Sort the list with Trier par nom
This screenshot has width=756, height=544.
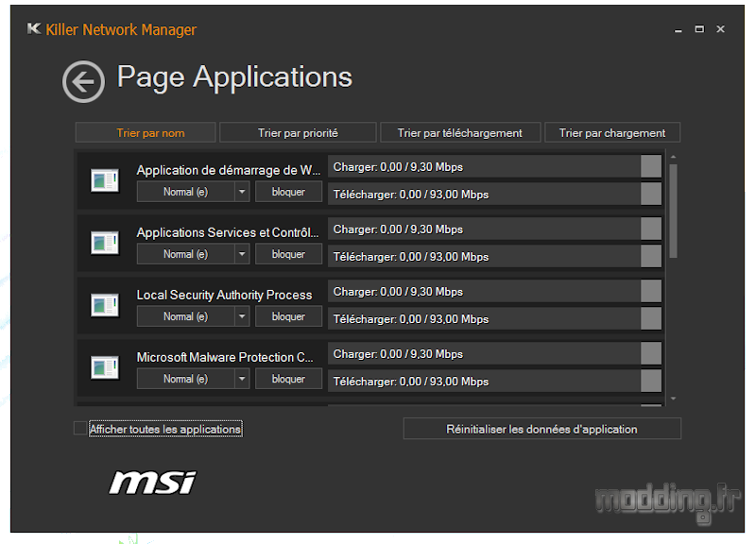click(146, 132)
